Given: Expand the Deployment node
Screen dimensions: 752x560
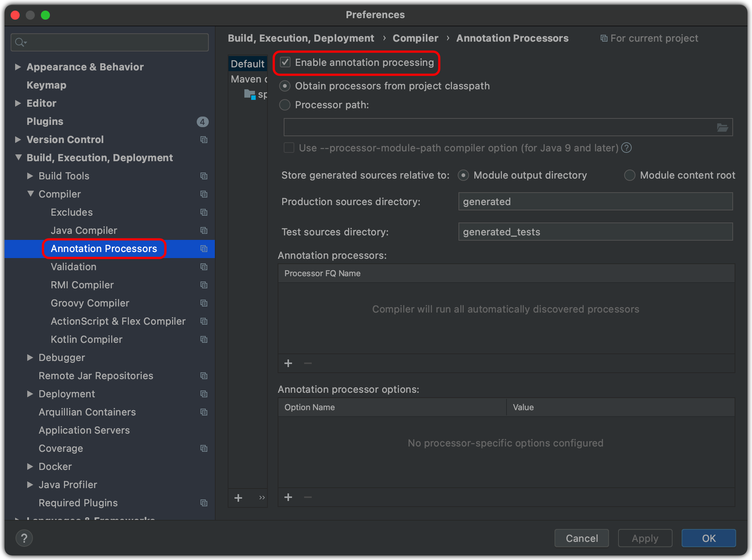Looking at the screenshot, I should point(30,394).
